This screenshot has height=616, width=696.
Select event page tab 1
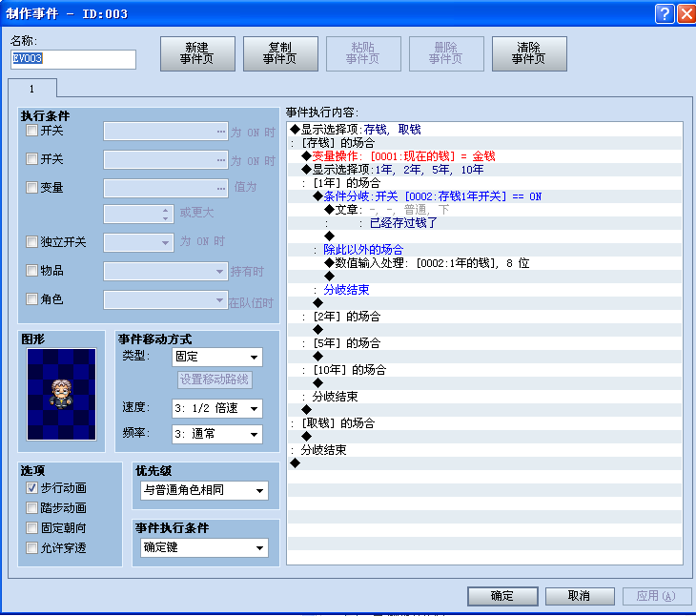pyautogui.click(x=32, y=89)
